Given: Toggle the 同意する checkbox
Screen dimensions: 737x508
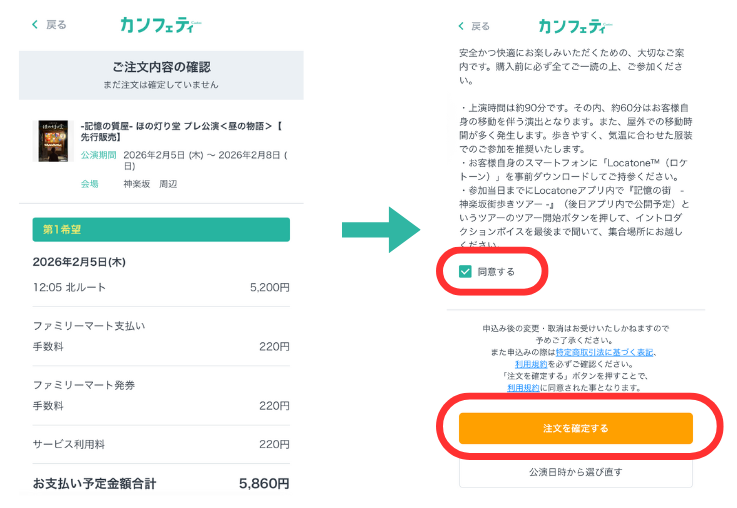Looking at the screenshot, I should point(465,271).
